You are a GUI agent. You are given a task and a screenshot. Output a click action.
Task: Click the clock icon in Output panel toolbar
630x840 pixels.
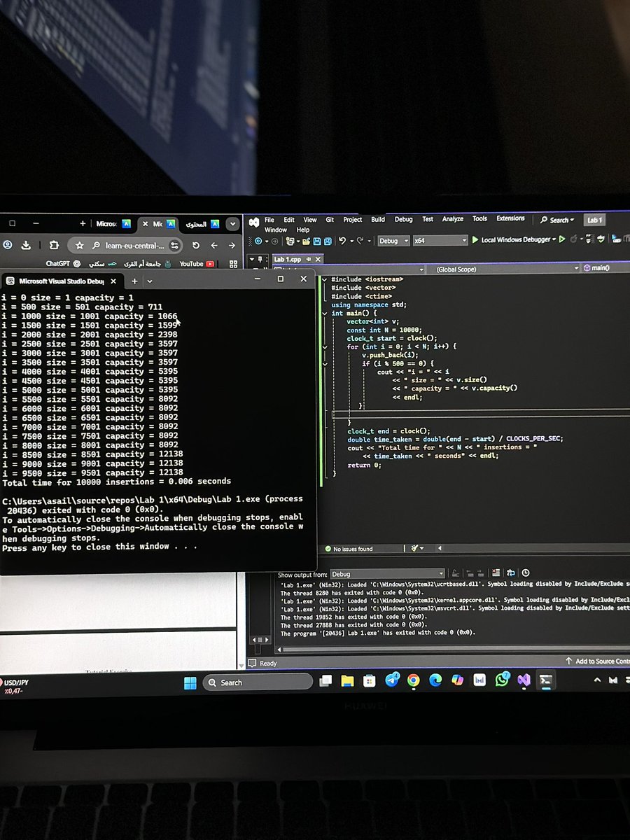tap(526, 573)
